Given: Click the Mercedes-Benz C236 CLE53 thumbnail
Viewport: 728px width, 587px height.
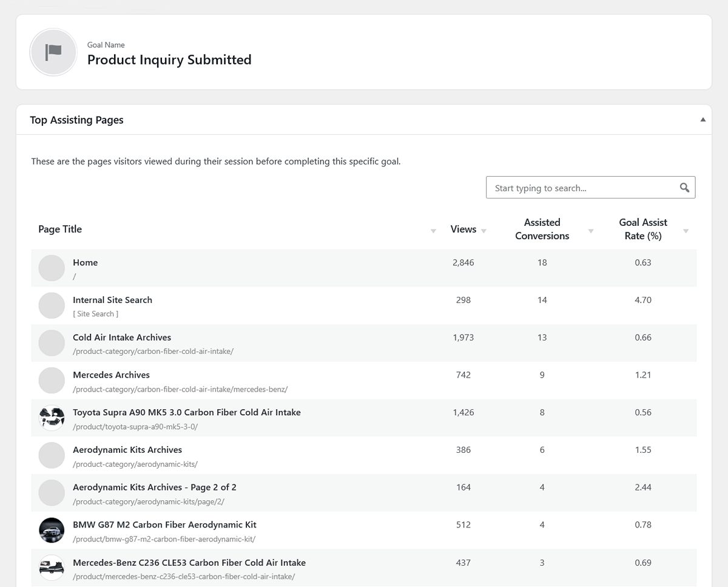Looking at the screenshot, I should click(52, 568).
